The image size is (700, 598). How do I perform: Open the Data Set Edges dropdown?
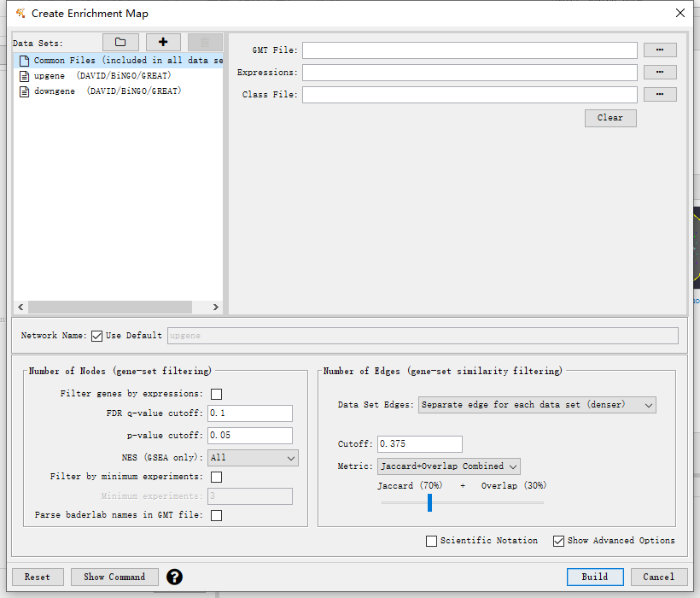(x=536, y=405)
